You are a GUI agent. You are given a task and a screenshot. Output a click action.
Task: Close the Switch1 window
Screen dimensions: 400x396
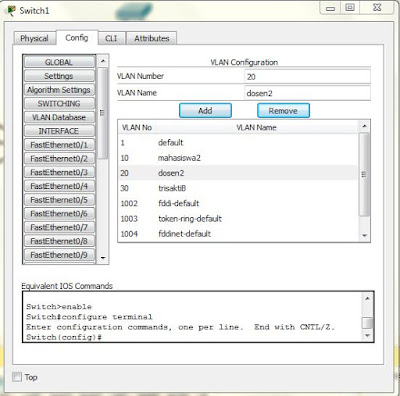coord(377,8)
